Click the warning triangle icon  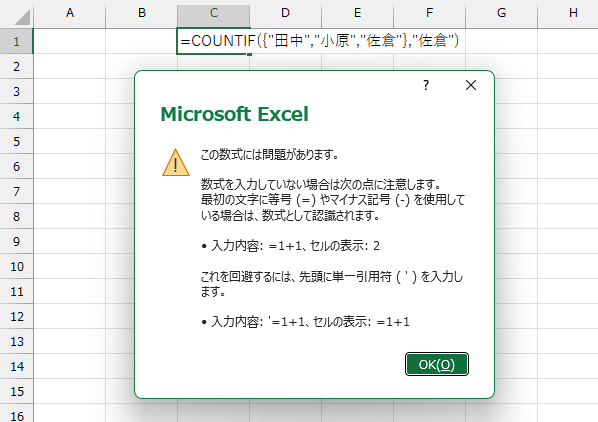coord(176,163)
